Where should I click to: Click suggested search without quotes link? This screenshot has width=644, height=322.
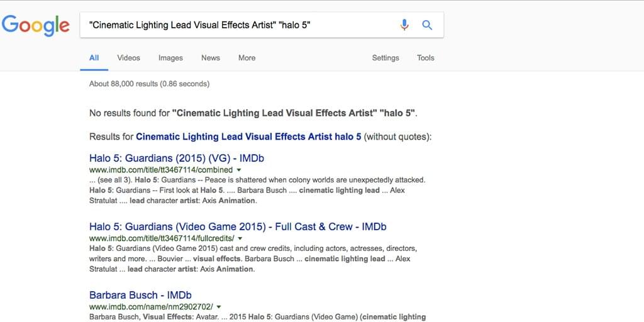[x=248, y=136]
